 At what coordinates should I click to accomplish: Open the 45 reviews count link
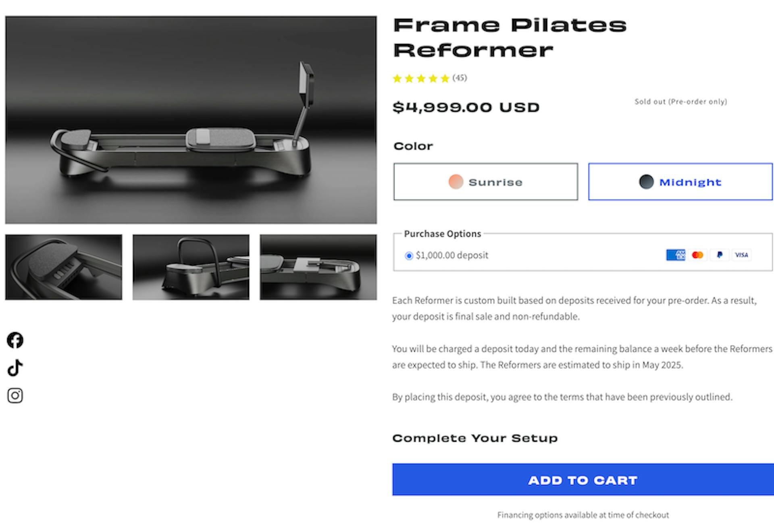(460, 78)
